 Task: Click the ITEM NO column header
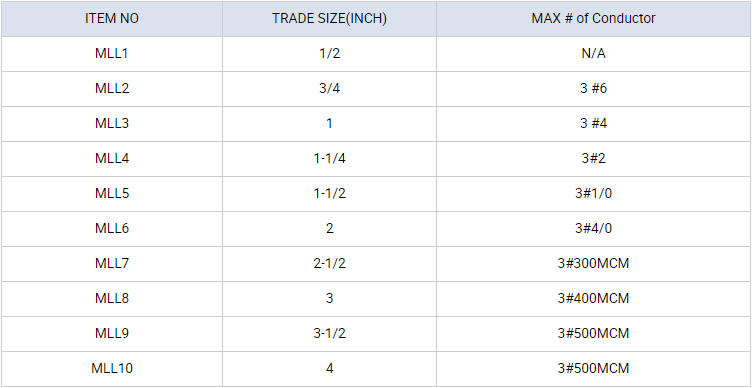click(112, 19)
